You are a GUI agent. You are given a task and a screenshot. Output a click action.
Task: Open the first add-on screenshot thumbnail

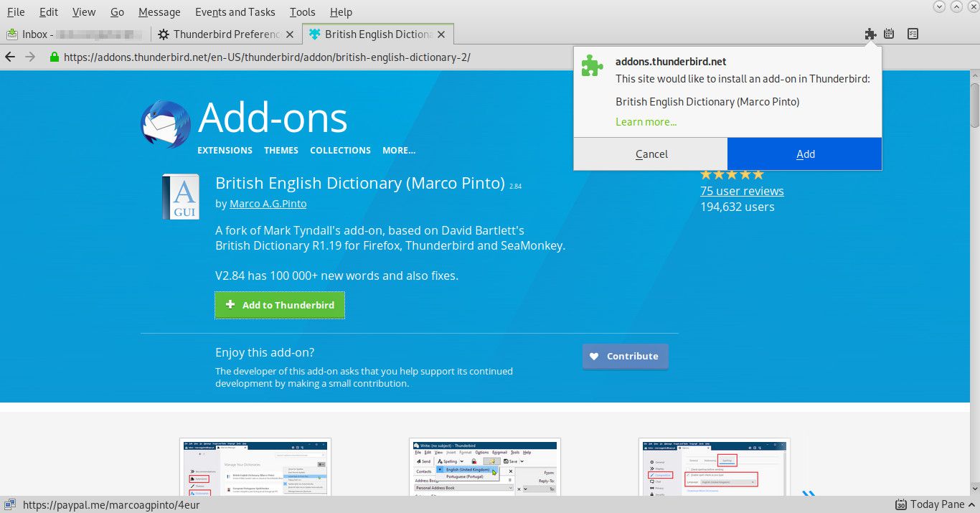[255, 467]
